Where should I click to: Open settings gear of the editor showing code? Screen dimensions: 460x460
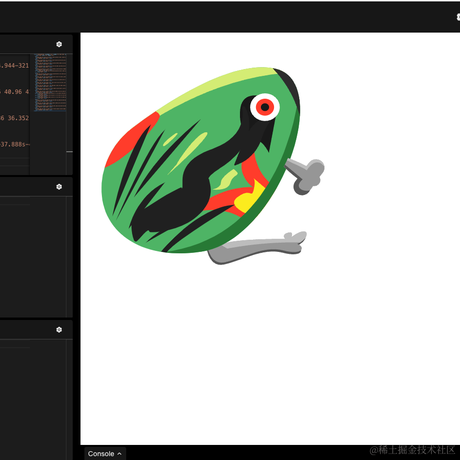tap(59, 44)
